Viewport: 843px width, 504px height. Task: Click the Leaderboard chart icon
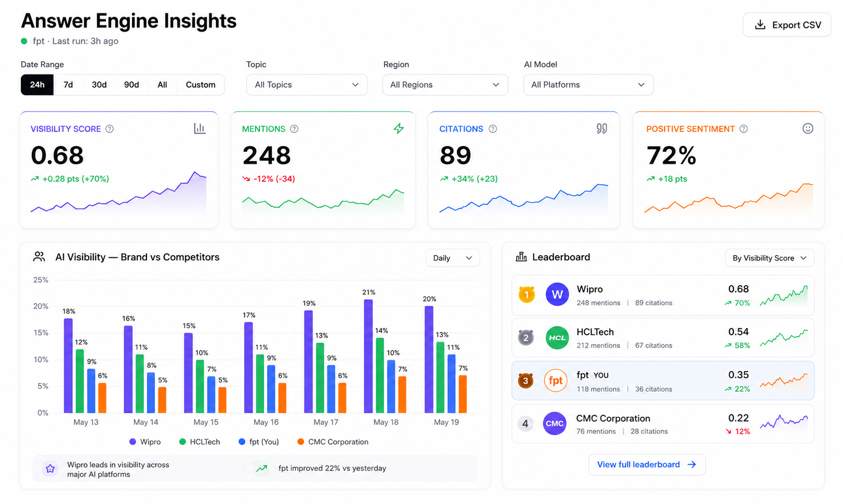(521, 257)
